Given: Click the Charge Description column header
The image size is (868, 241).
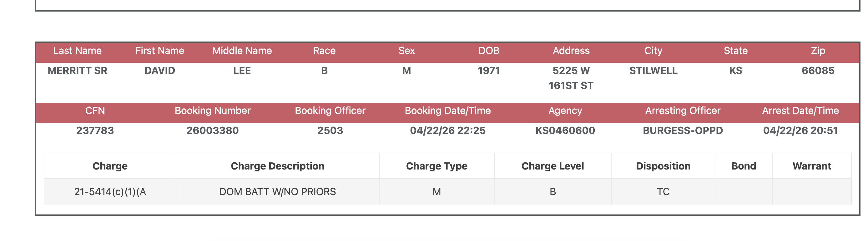Looking at the screenshot, I should pyautogui.click(x=277, y=166).
